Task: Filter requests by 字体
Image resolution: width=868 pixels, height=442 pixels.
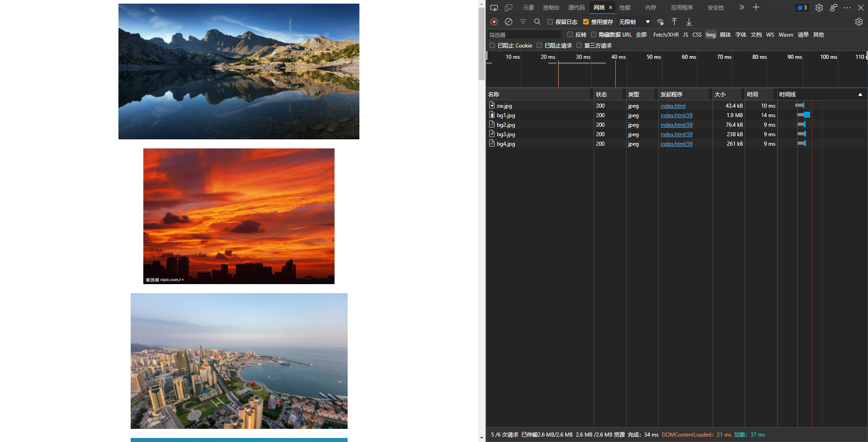Action: tap(741, 35)
